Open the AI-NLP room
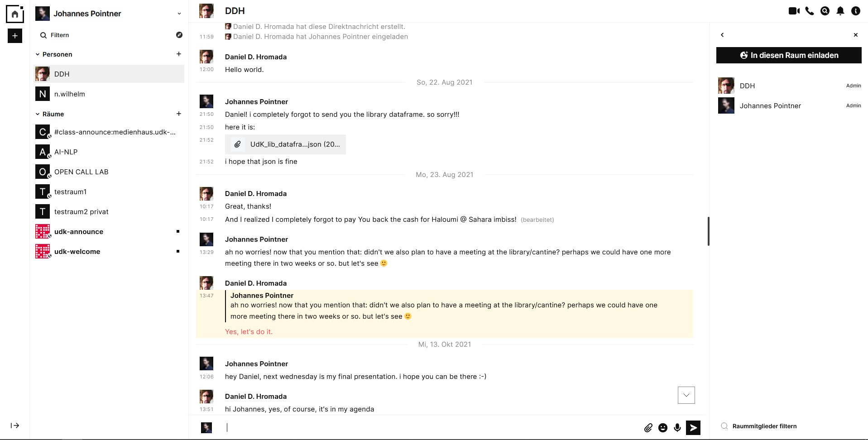 point(66,152)
